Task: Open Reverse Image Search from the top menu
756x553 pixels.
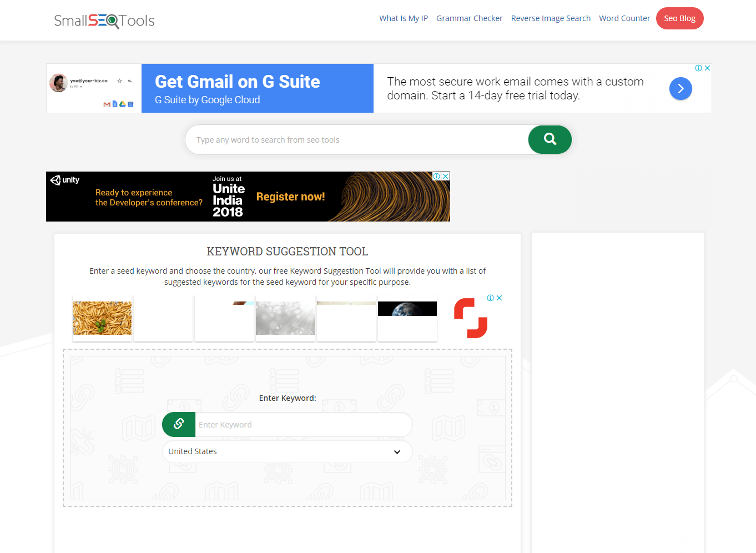Action: click(x=551, y=18)
